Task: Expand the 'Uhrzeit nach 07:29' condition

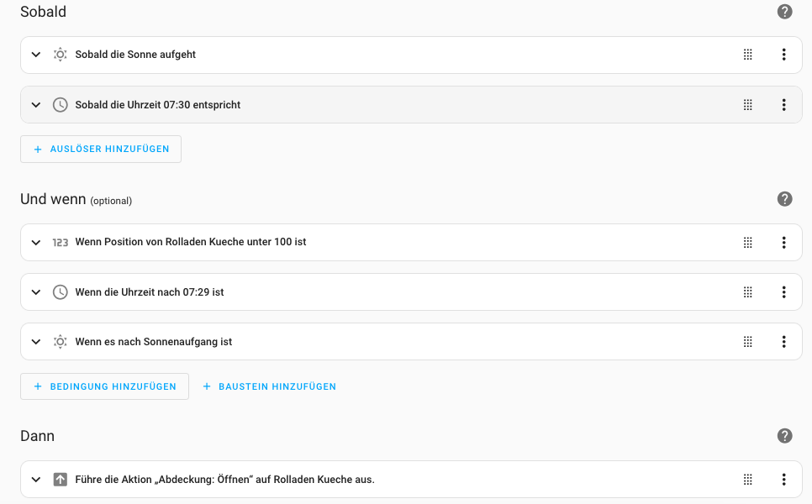Action: 36,292
